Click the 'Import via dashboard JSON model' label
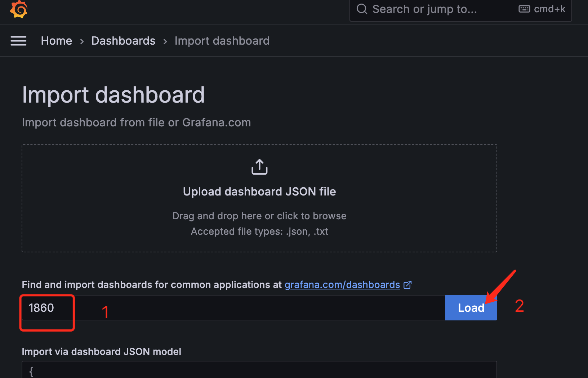The width and height of the screenshot is (588, 378). 102,352
